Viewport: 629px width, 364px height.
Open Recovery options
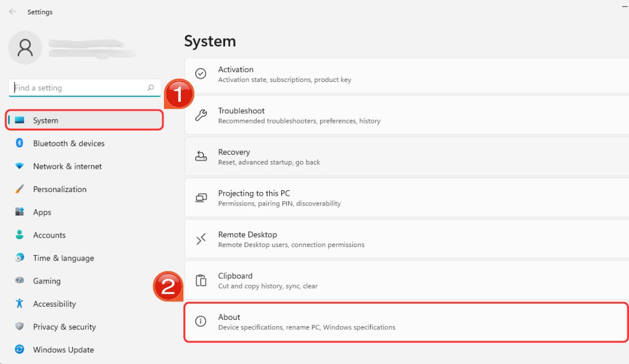[378, 156]
